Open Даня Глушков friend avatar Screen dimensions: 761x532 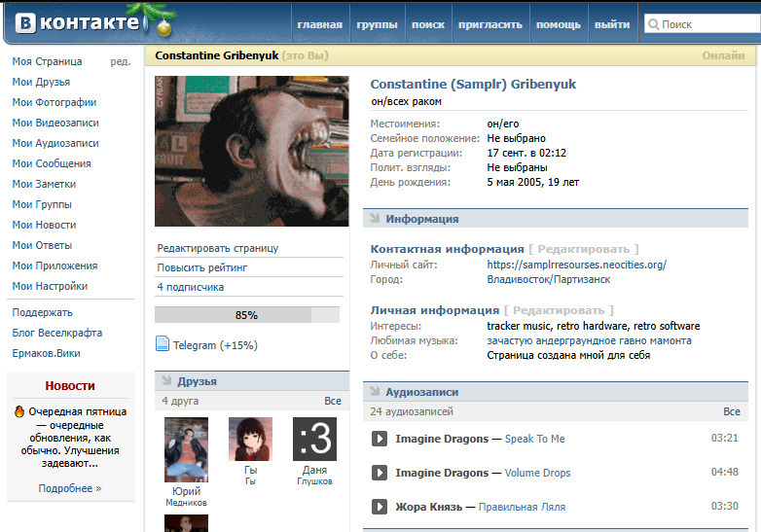pos(314,439)
